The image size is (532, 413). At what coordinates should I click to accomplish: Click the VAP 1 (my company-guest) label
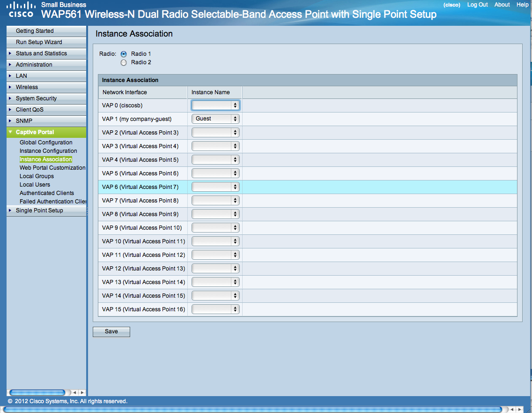(x=137, y=119)
